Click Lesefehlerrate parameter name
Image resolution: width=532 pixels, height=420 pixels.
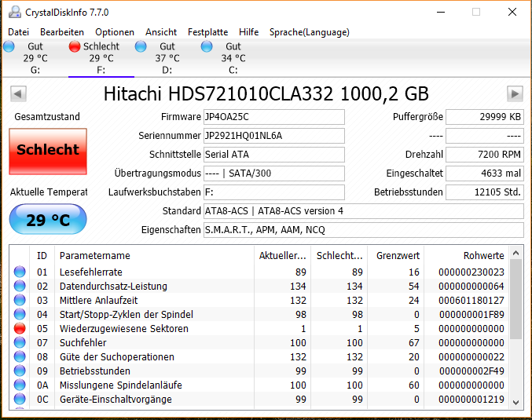[x=91, y=272]
